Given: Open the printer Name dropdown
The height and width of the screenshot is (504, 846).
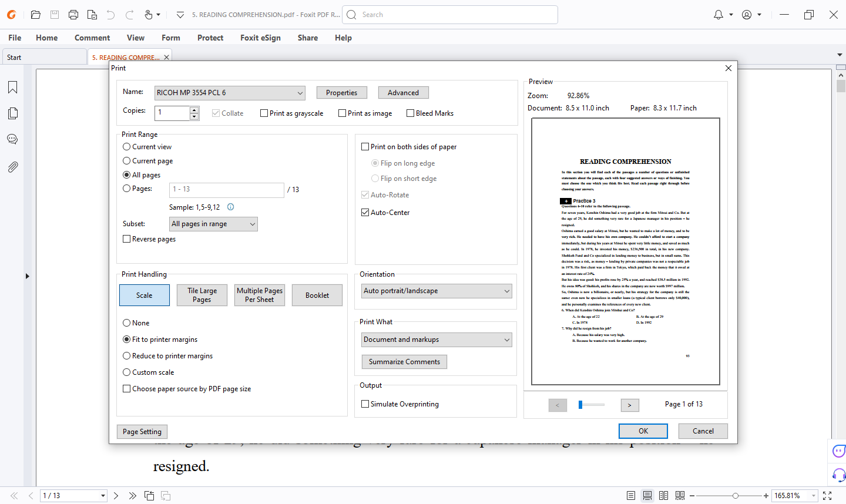Looking at the screenshot, I should pos(230,93).
